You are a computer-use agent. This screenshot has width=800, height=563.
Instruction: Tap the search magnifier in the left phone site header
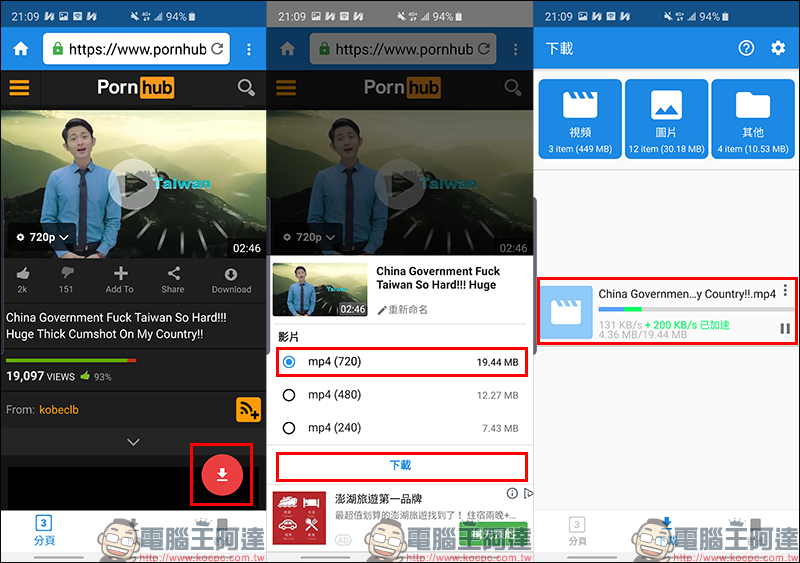(246, 88)
